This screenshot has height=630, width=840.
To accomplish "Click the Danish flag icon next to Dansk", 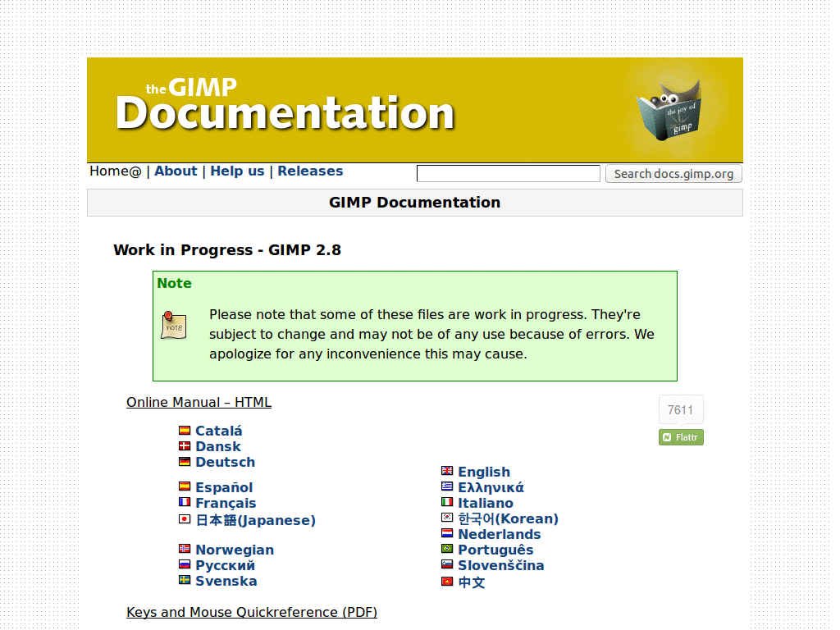I will 185,445.
